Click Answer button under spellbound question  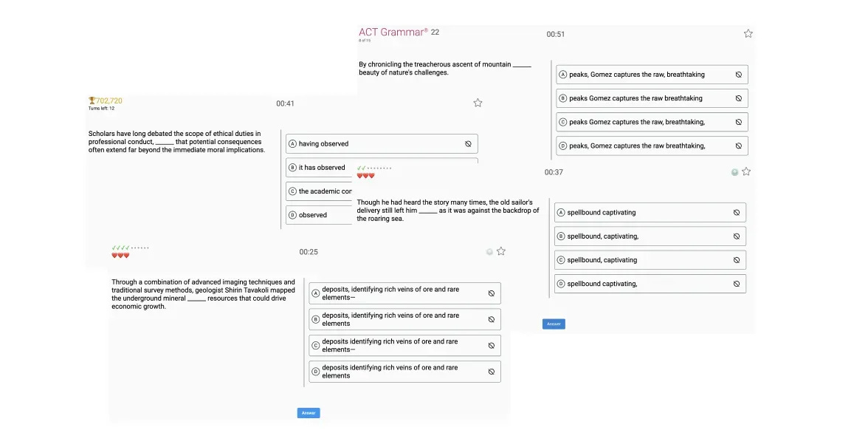554,324
